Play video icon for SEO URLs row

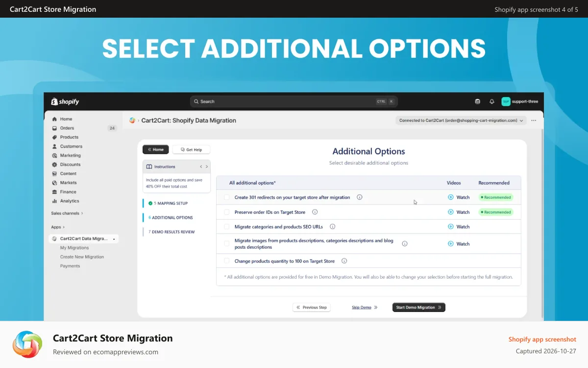[x=451, y=227]
